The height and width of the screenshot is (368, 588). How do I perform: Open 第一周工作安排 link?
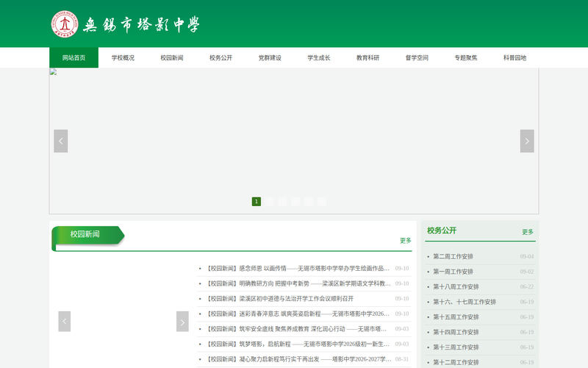pos(453,272)
